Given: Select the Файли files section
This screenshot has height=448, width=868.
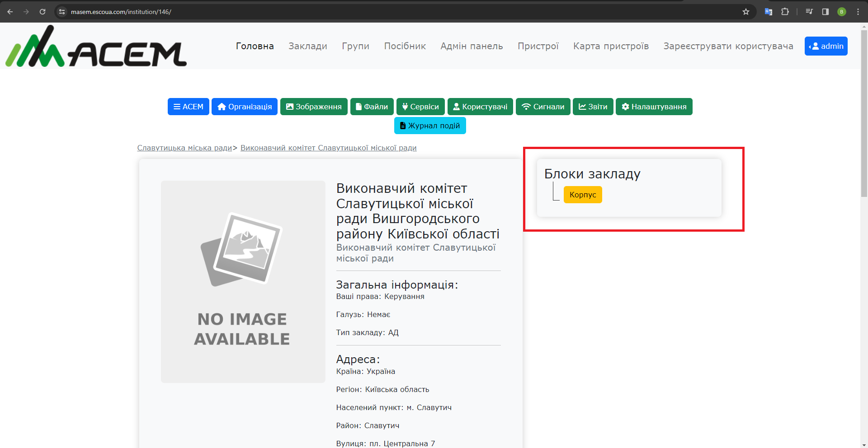Looking at the screenshot, I should tap(372, 107).
